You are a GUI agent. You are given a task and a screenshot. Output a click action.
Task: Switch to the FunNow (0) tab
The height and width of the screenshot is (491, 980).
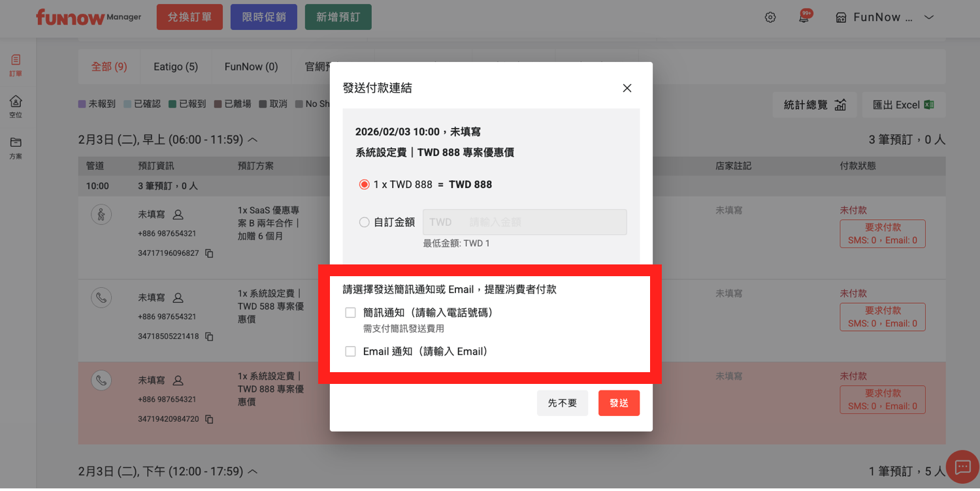251,67
